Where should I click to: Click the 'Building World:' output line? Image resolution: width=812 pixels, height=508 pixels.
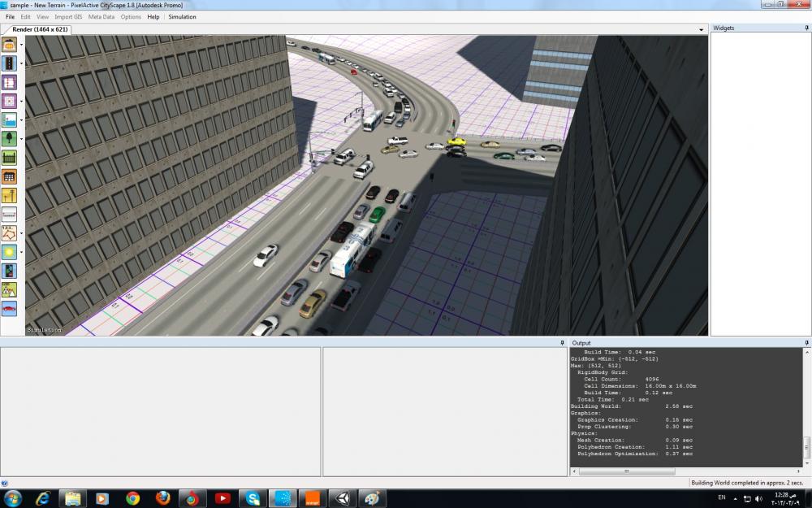click(631, 406)
